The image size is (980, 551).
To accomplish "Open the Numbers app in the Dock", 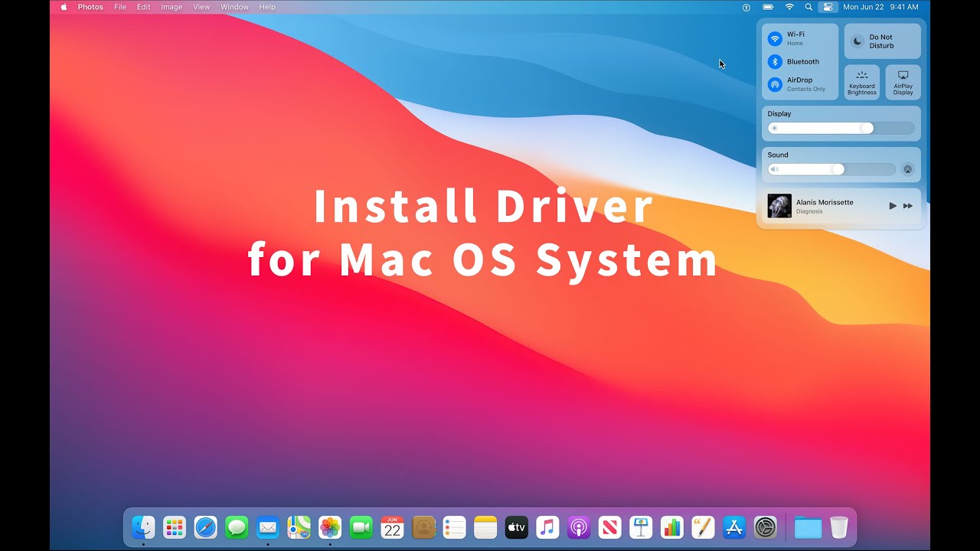I will point(673,527).
